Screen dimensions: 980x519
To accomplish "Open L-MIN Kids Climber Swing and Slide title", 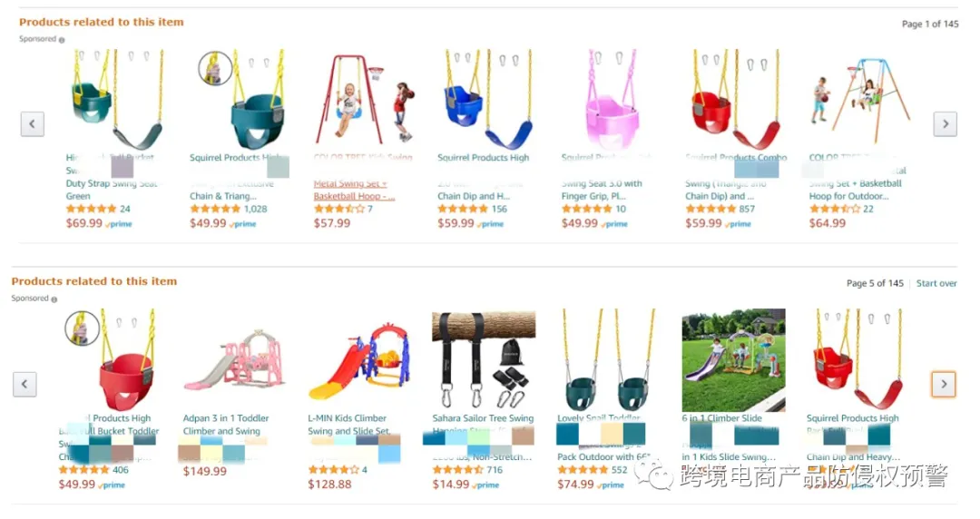I will click(x=348, y=424).
